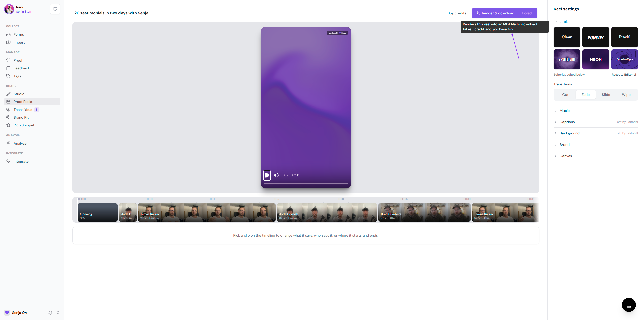Open Rich Snippet star item
Screen dimensions: 644x320
tap(32, 125)
